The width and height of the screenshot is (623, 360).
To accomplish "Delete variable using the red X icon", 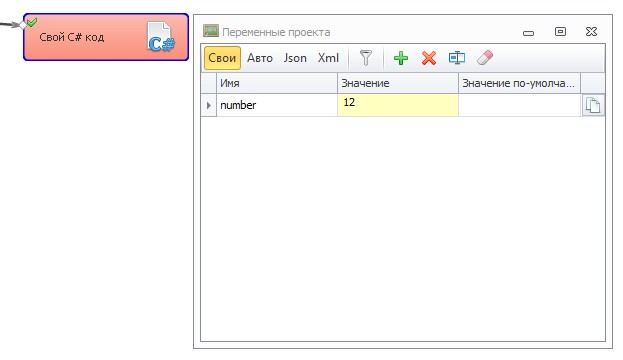I will [429, 58].
